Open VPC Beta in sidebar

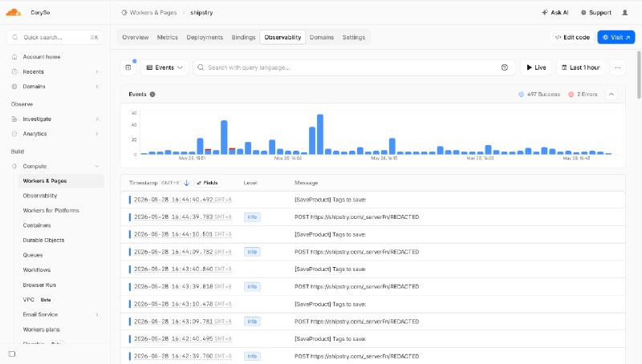pos(37,300)
